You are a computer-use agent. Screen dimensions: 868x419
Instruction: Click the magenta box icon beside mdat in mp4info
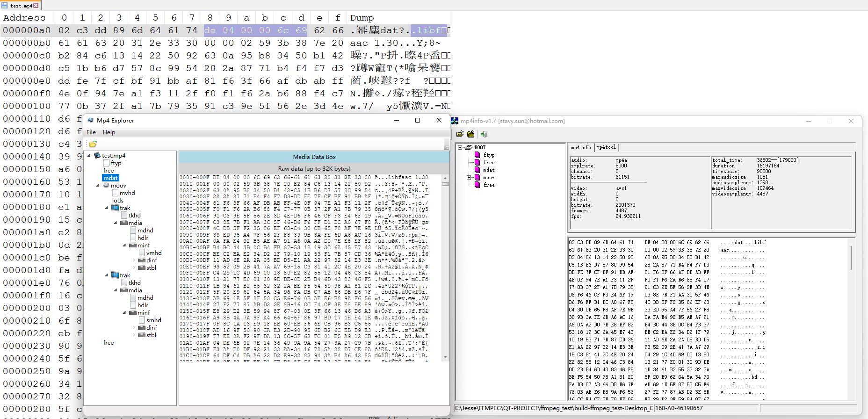[x=477, y=170]
